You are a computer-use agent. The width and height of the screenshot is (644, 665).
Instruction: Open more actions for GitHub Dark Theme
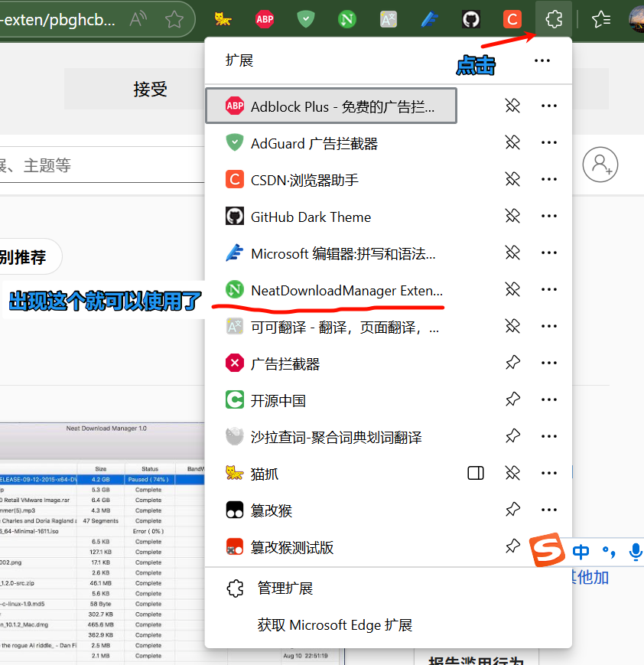[549, 216]
